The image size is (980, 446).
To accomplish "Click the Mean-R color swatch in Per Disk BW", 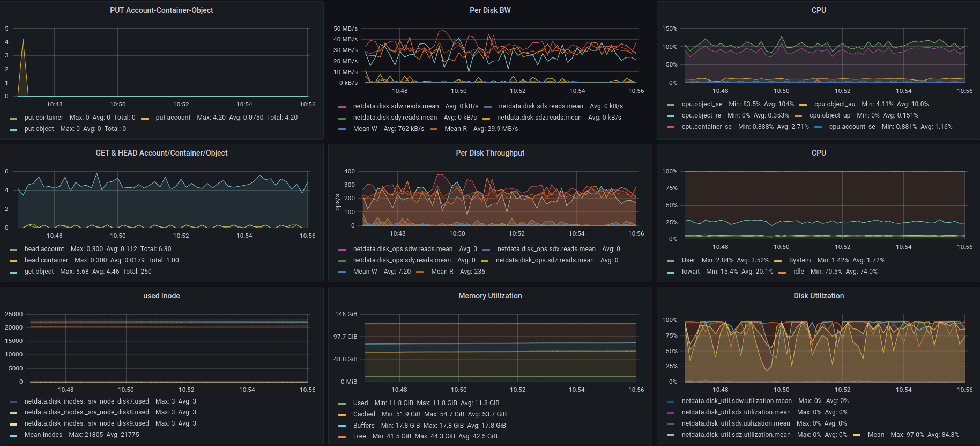I will pyautogui.click(x=434, y=129).
